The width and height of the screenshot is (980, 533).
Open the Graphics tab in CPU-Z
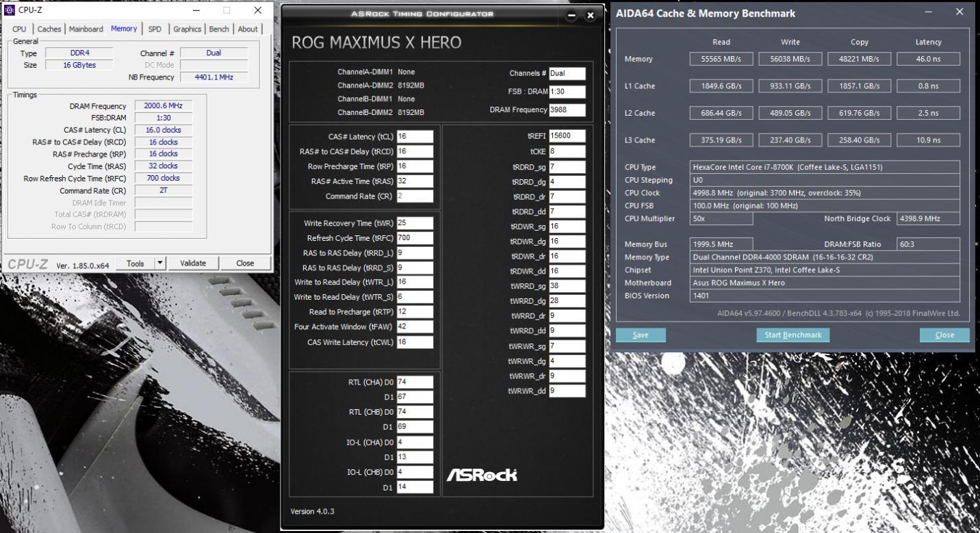[187, 29]
